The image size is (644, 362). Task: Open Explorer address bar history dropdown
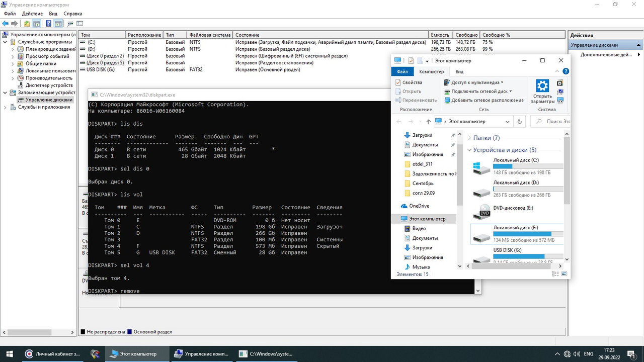point(507,121)
